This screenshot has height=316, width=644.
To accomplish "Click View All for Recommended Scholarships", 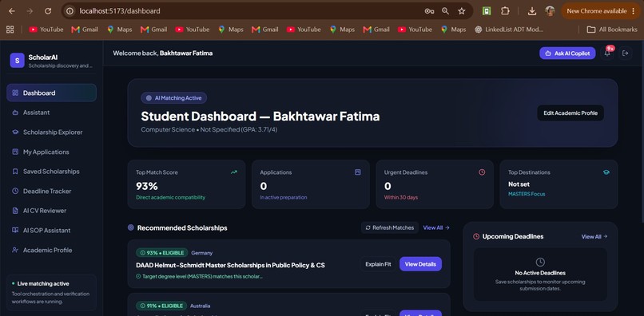I will coord(436,227).
